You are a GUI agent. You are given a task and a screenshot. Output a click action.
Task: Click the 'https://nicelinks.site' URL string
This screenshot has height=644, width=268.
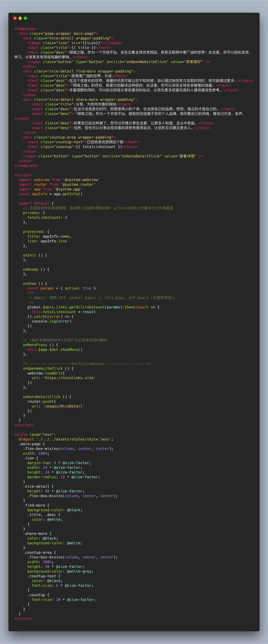click(69, 378)
